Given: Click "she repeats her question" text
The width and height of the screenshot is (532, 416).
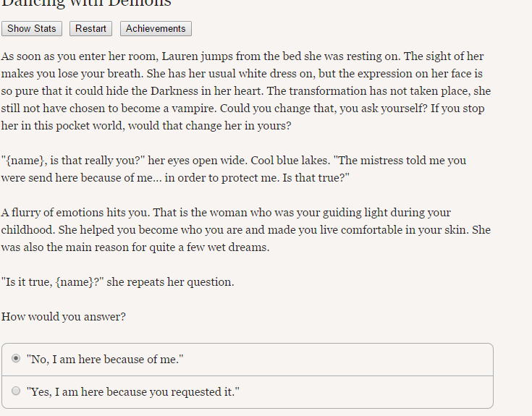Looking at the screenshot, I should (x=170, y=282).
